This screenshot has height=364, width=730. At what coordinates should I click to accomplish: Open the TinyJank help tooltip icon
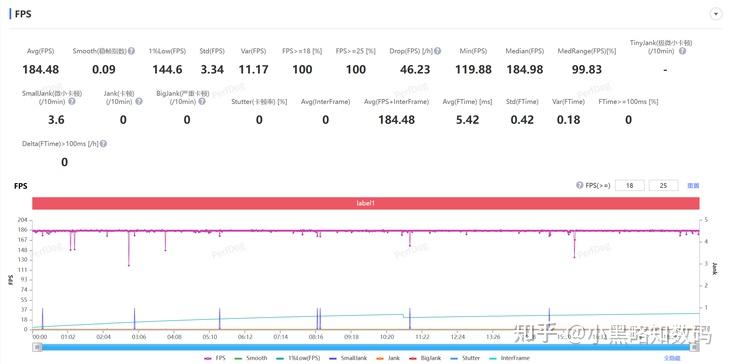pyautogui.click(x=682, y=51)
